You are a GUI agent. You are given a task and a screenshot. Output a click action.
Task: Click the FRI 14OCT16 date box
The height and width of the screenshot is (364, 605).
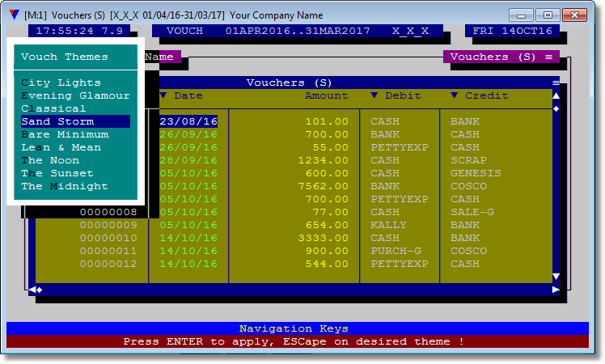[x=513, y=31]
